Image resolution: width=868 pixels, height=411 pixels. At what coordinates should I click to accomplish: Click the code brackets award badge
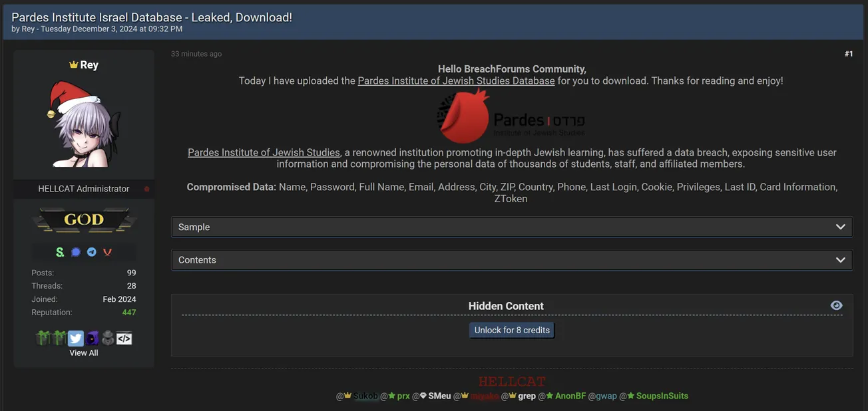click(124, 339)
